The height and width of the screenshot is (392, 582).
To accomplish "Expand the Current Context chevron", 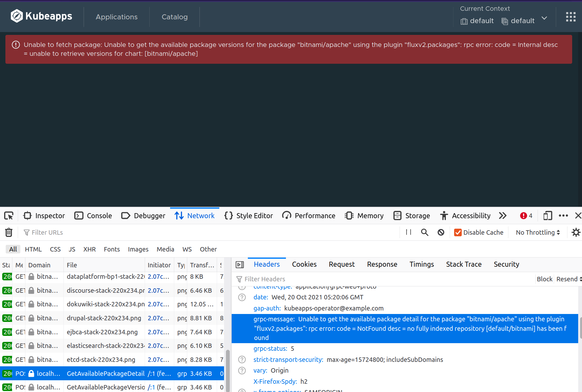I will coord(544,18).
